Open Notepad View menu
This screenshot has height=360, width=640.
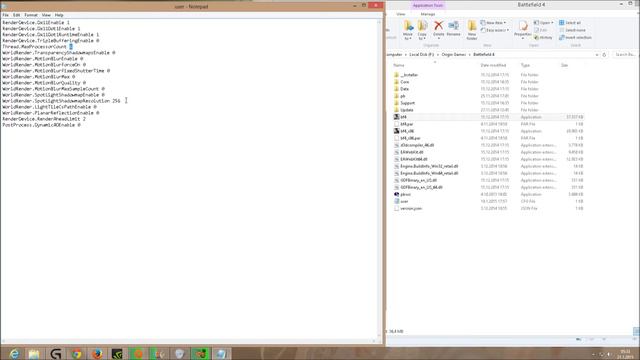46,15
